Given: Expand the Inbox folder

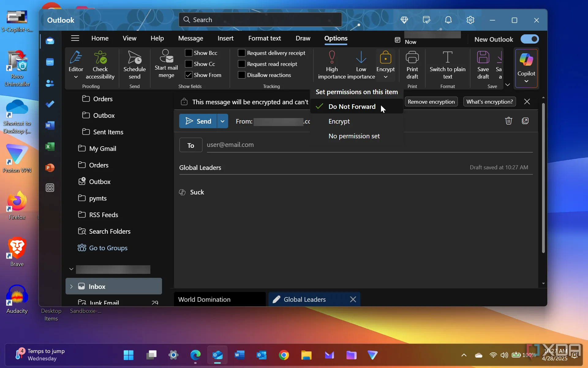Looking at the screenshot, I should point(71,286).
